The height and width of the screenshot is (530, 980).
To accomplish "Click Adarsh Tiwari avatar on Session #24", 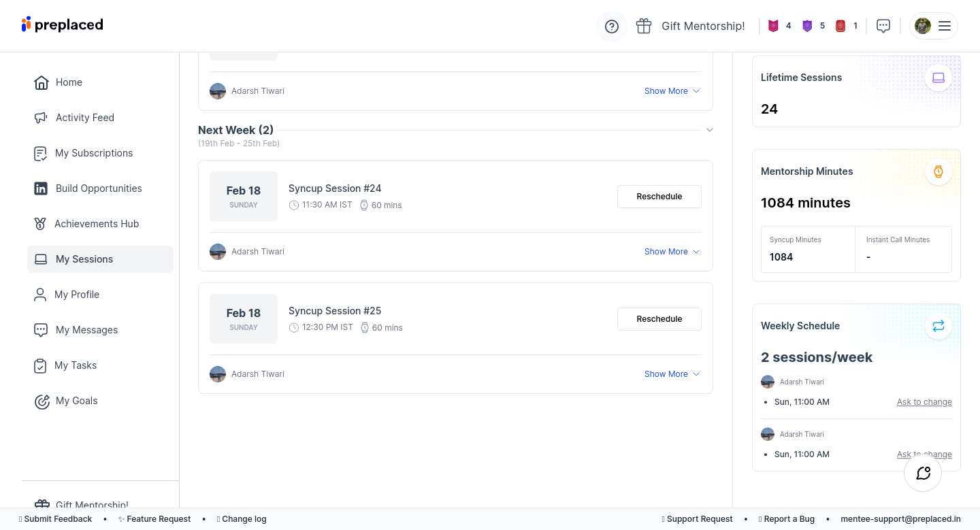I will pyautogui.click(x=218, y=252).
